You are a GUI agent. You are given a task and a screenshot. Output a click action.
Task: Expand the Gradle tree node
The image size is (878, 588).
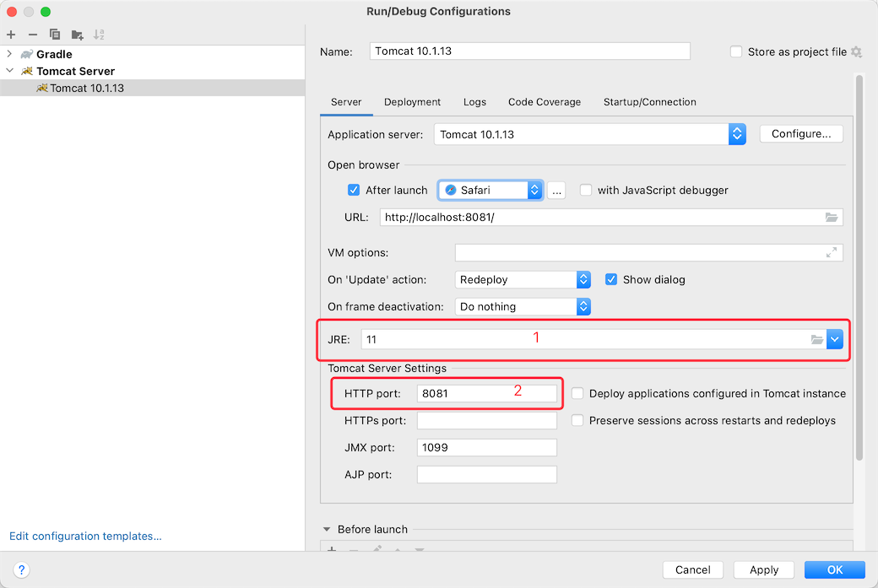point(10,54)
